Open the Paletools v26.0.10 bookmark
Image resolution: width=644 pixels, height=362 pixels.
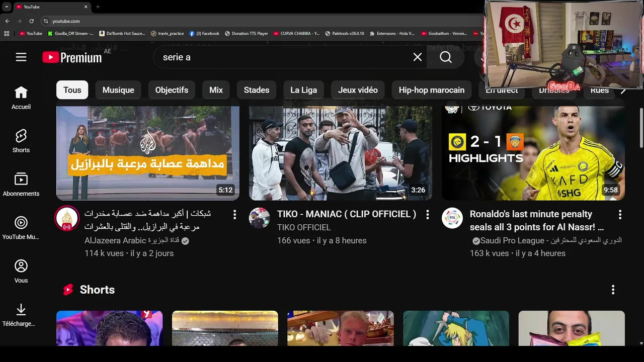point(345,34)
